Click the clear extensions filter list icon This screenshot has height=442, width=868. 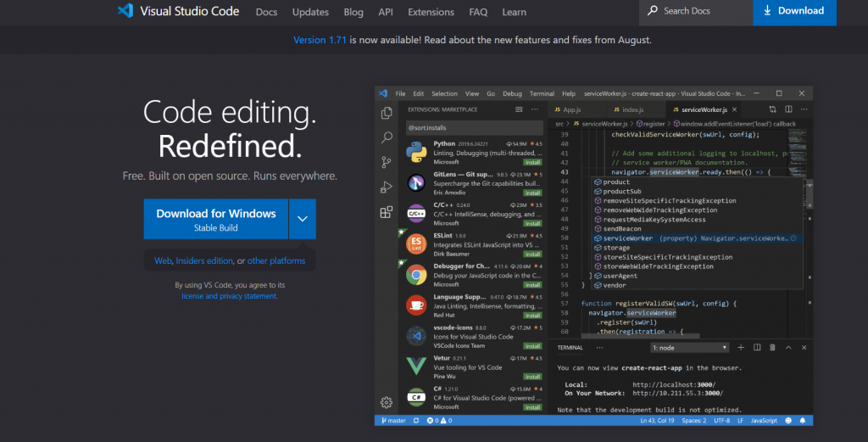pyautogui.click(x=519, y=109)
